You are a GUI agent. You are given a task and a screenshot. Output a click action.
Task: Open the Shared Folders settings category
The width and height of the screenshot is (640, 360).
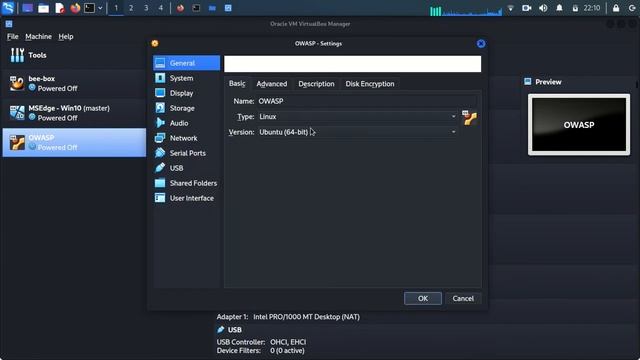187,183
